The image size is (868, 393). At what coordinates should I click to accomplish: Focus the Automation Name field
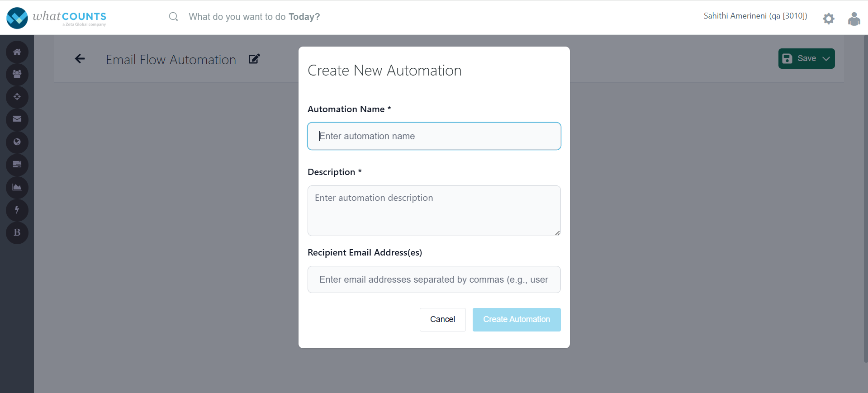pos(434,136)
